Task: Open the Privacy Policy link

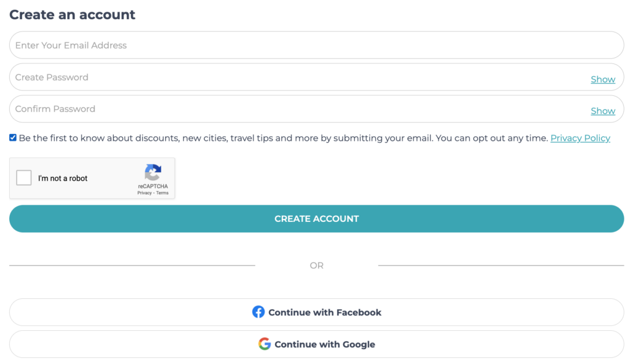Action: (x=580, y=138)
